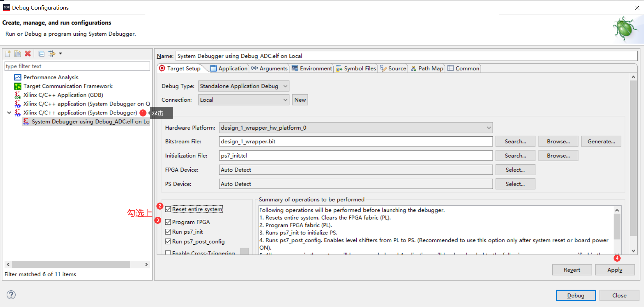Toggle the Program FPGA checkbox
The height and width of the screenshot is (307, 644).
point(168,222)
